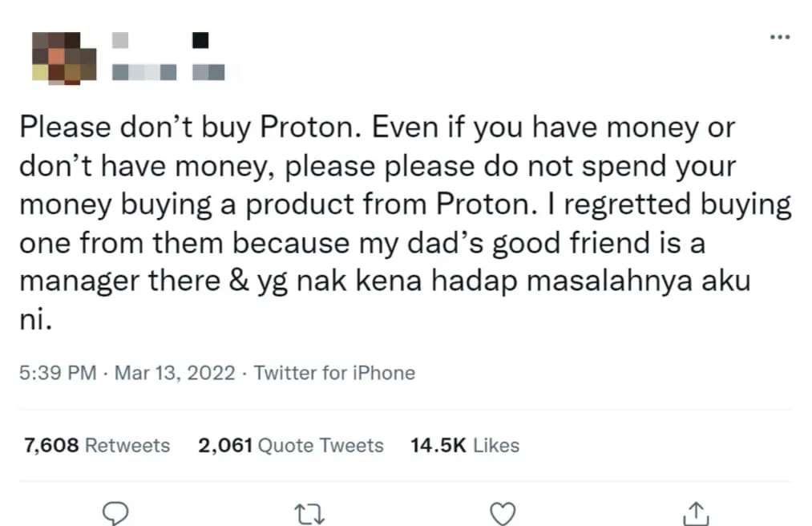
Task: Select the 'Twitter for iPhone' source label
Action: point(334,372)
